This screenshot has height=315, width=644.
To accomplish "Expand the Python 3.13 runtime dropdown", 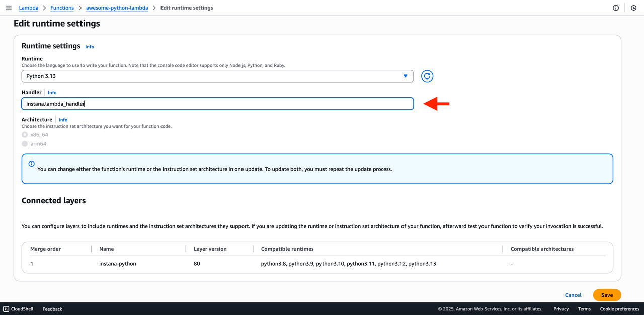I will click(x=217, y=76).
